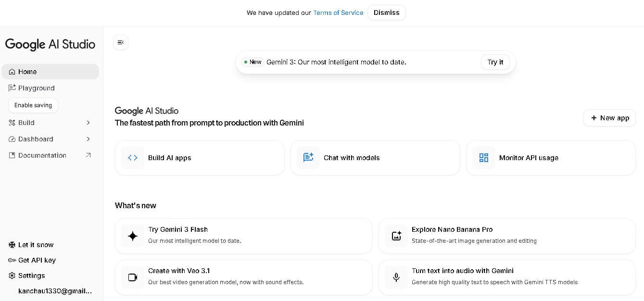Open the Terms of Service link

point(338,13)
